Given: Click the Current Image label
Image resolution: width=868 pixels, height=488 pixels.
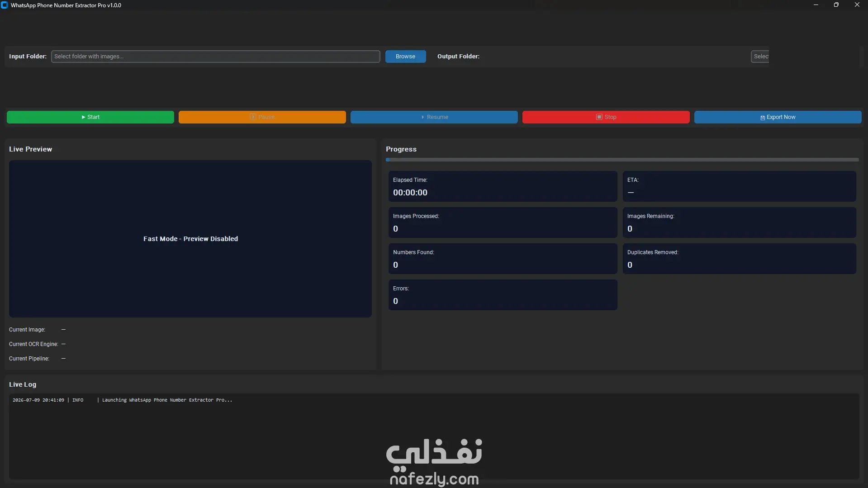Looking at the screenshot, I should (27, 330).
